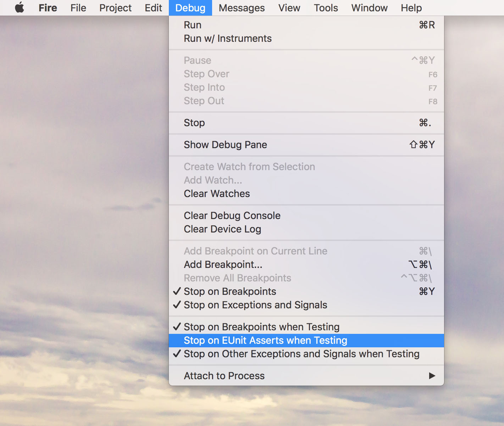Open the View menu
Image resolution: width=504 pixels, height=426 pixels.
(289, 8)
